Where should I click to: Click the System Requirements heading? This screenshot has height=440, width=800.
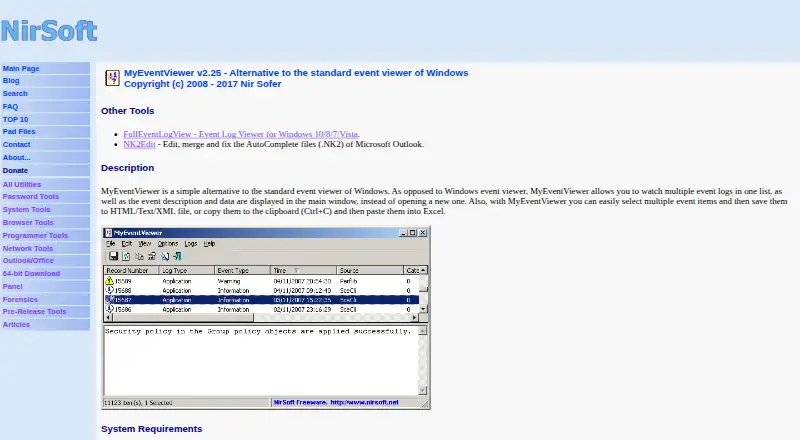(x=152, y=429)
